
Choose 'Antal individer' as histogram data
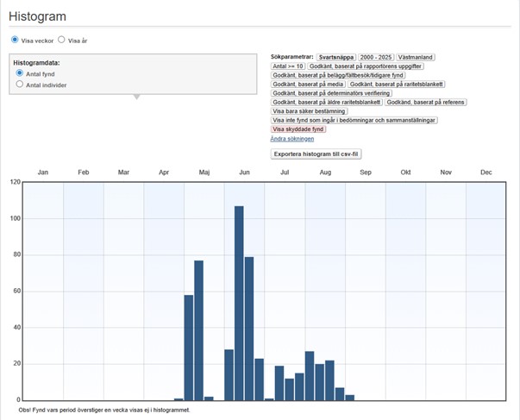click(20, 85)
